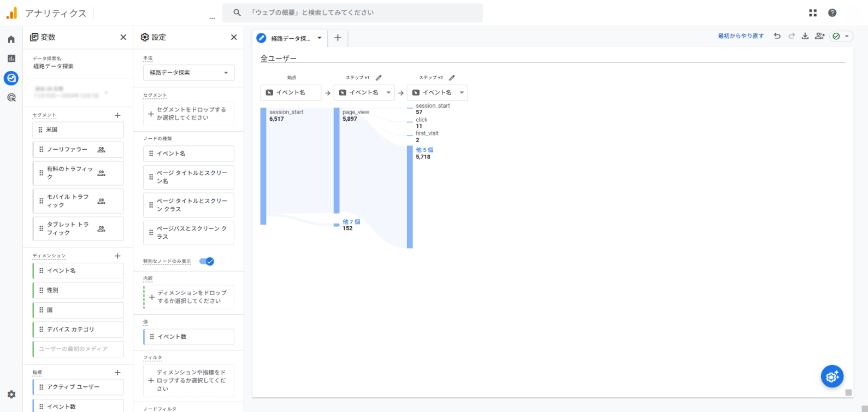The height and width of the screenshot is (412, 868).
Task: Add a new segment with plus icon
Action: 117,115
